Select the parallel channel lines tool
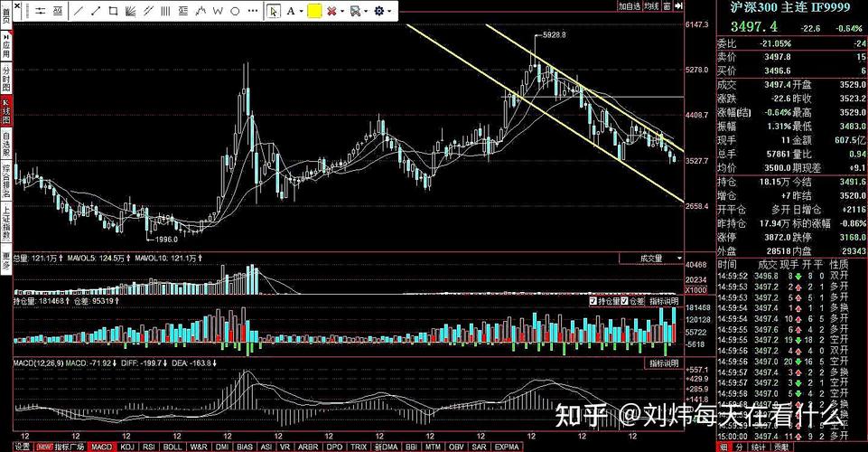The height and width of the screenshot is (452, 868). (148, 11)
